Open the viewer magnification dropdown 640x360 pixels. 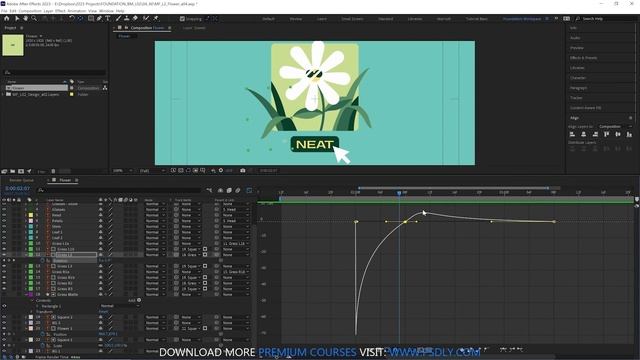[x=122, y=171]
